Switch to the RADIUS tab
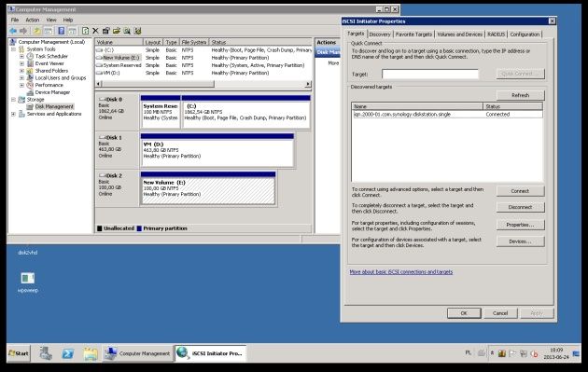Viewport: 588px width, 372px height. click(496, 34)
